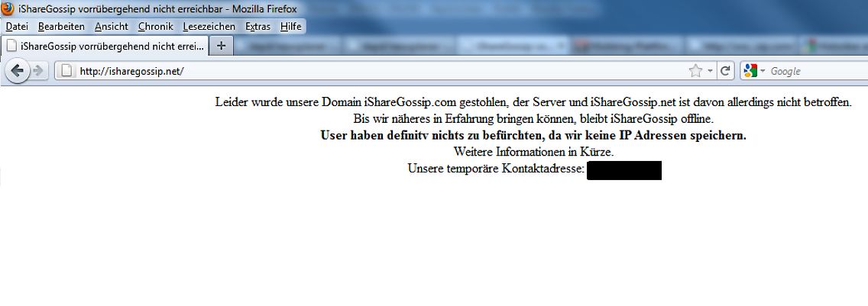868x306 pixels.
Task: Click the Firefox logo in title bar
Action: point(8,9)
